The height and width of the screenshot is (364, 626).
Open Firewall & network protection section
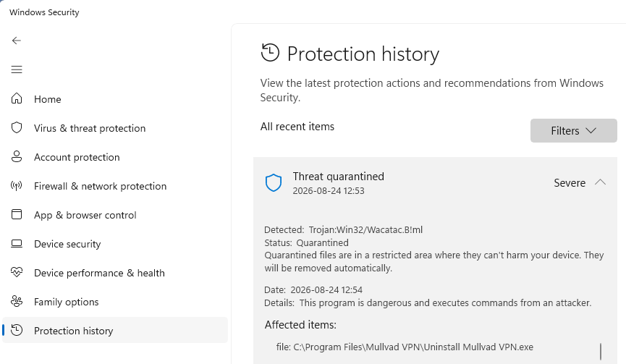point(115,186)
